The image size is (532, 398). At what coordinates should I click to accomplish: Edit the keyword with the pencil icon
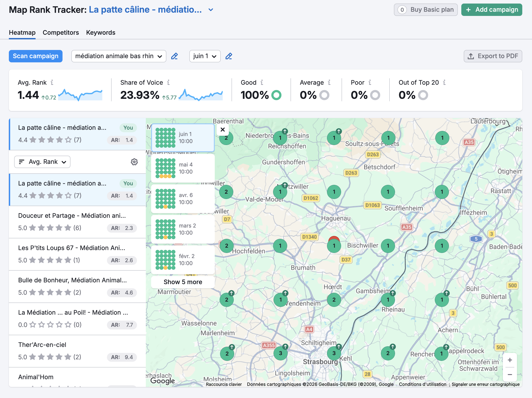coord(174,56)
